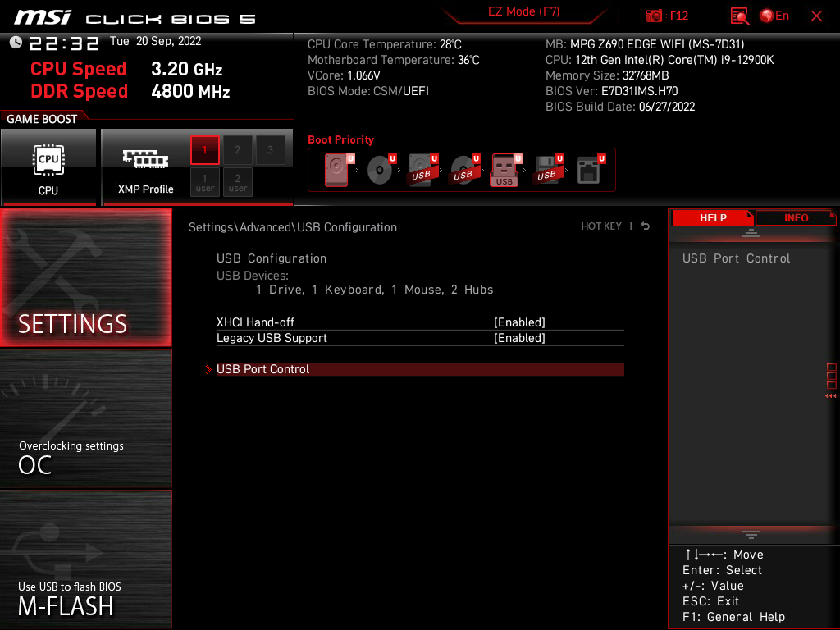Click the clock icon beside 22:32
This screenshot has height=630, width=840.
click(x=16, y=43)
